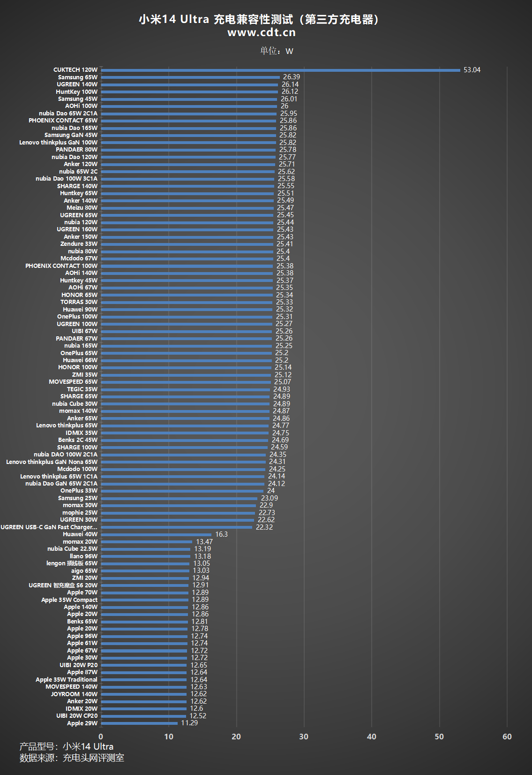Click the 11.29 value label
The image size is (532, 775).
click(189, 723)
